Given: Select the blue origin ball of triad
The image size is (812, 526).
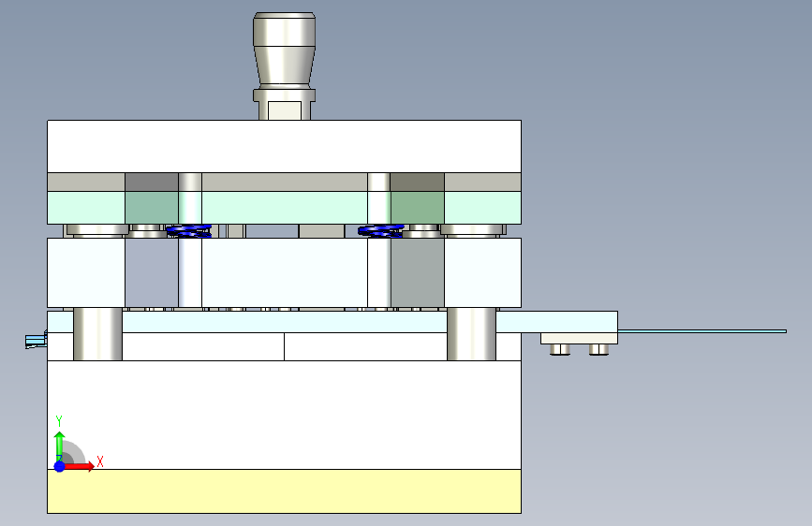Looking at the screenshot, I should (60, 466).
